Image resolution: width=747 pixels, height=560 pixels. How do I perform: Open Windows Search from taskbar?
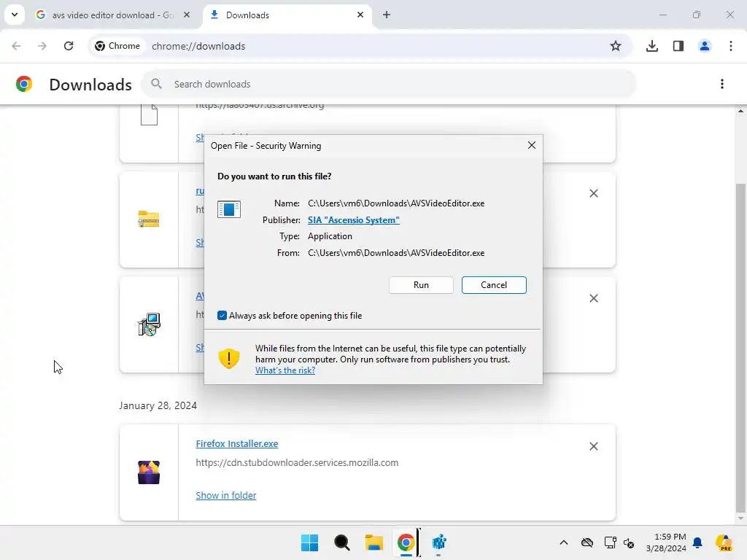[341, 542]
